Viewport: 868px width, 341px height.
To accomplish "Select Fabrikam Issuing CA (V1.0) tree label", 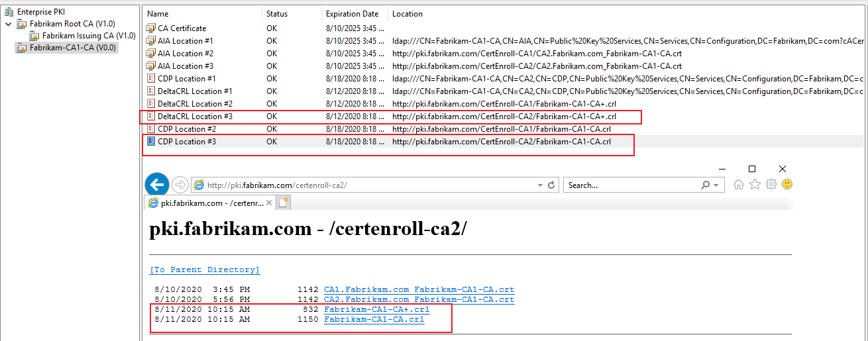I will click(x=89, y=36).
